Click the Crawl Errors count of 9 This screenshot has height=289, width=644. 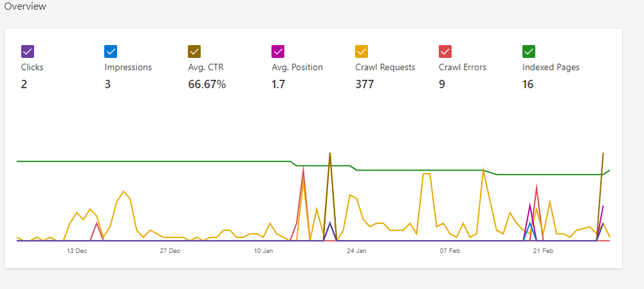tap(442, 84)
